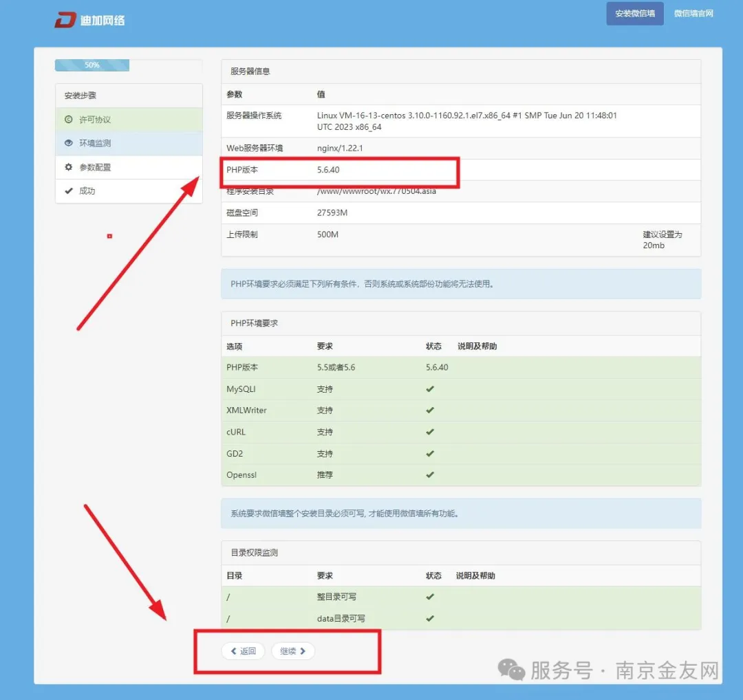Image resolution: width=743 pixels, height=700 pixels.
Task: Click the gear icon beside 参数配置
Action: (x=68, y=167)
